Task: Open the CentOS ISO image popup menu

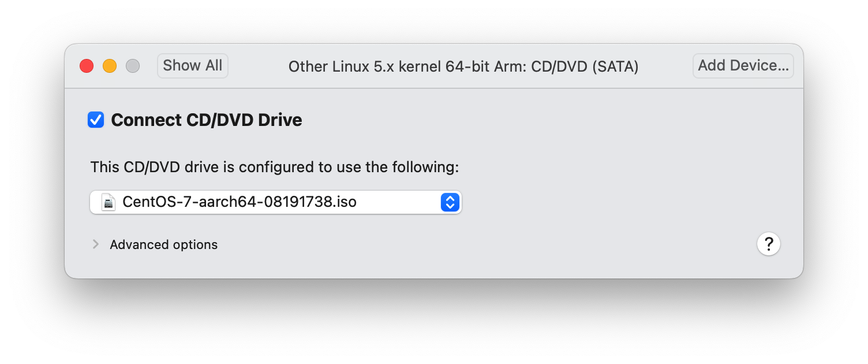Action: click(276, 202)
